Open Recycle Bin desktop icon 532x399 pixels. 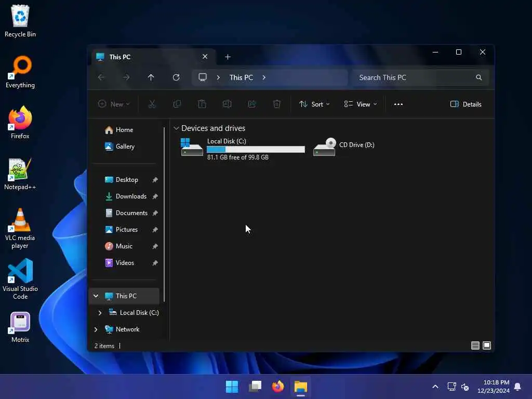(x=20, y=21)
